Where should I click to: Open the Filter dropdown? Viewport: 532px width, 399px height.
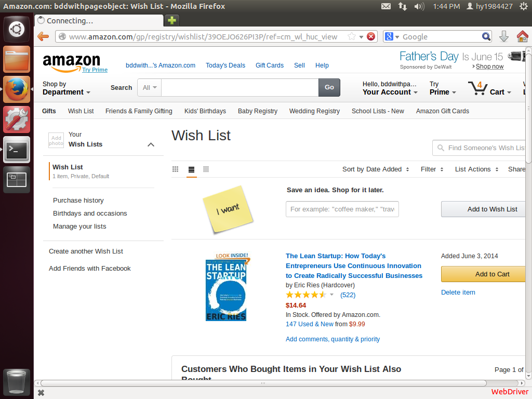coord(432,169)
